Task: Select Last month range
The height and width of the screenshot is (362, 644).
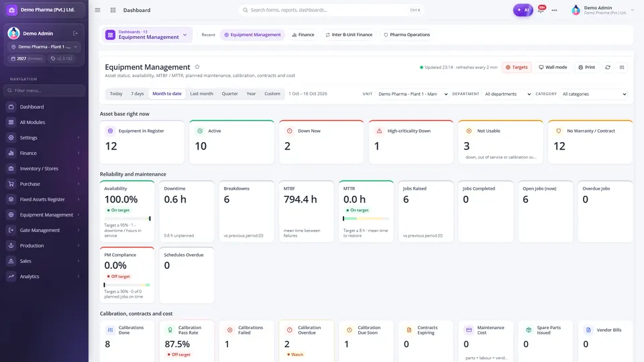Action: (x=201, y=94)
